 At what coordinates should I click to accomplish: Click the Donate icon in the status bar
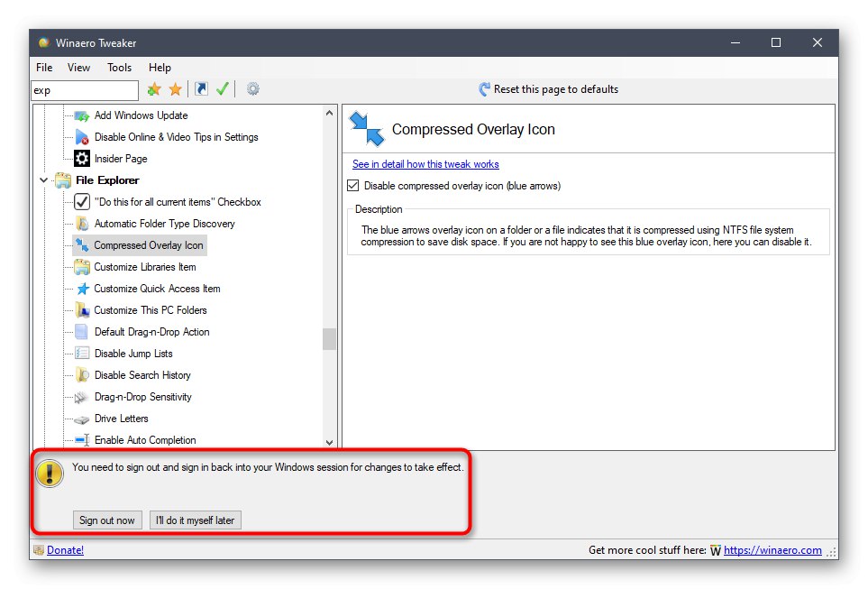click(39, 550)
